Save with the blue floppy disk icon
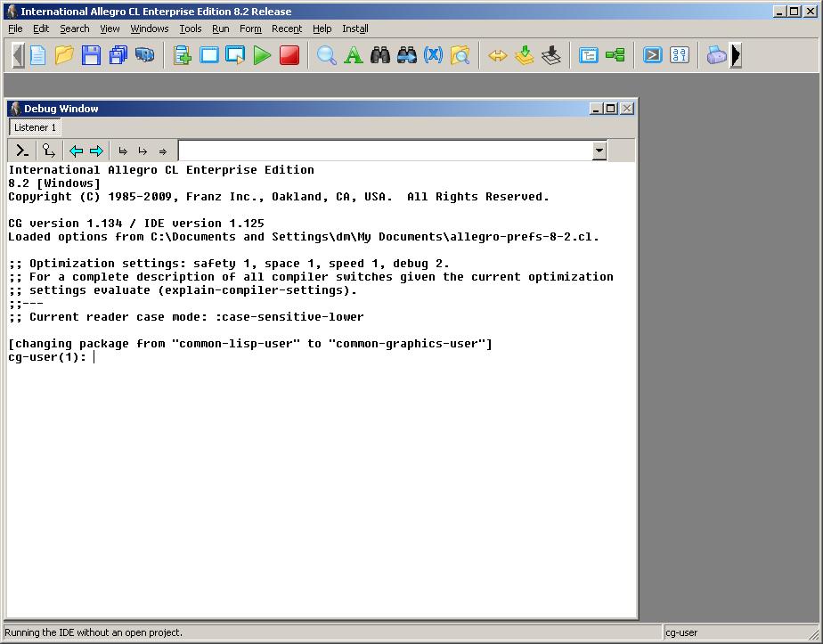Viewport: 823px width, 644px height. coord(92,55)
